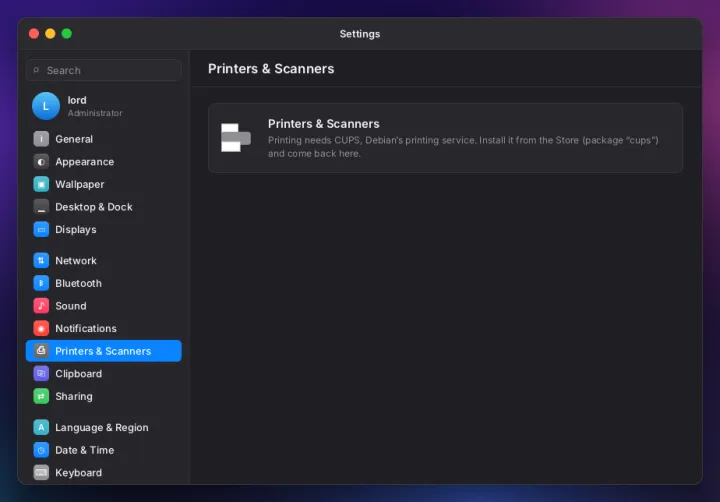Select the Bluetooth label

(79, 283)
